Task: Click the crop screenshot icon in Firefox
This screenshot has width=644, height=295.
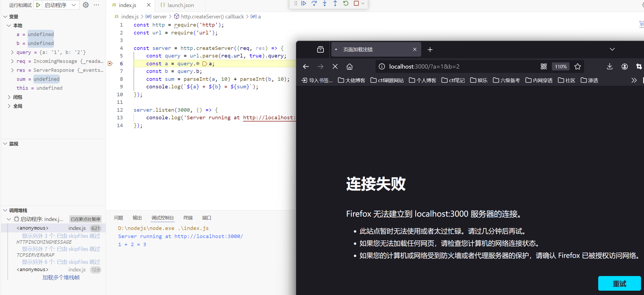Action: (x=639, y=66)
